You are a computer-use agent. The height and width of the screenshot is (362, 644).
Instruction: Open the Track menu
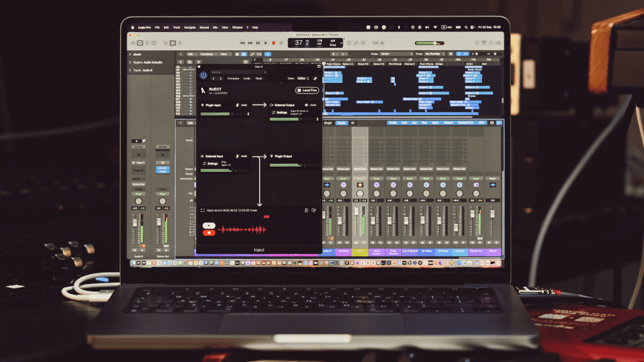(177, 28)
